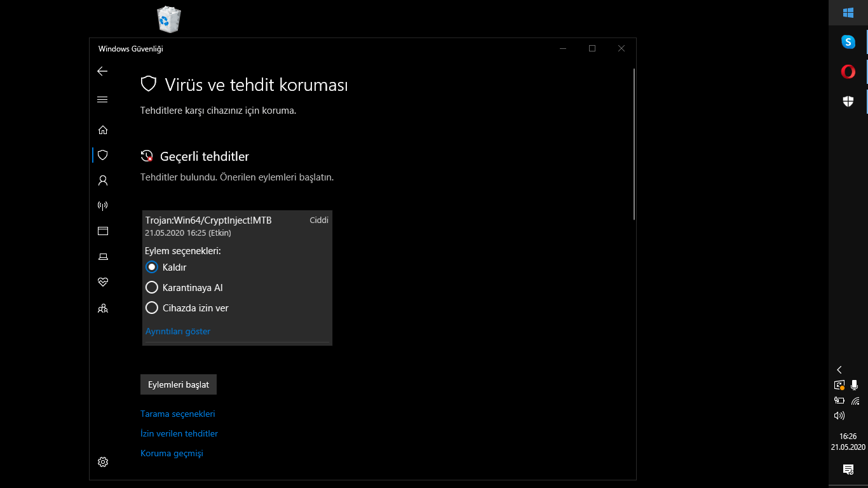This screenshot has width=868, height=488.
Task: Click the Geçerli tehditler heading
Action: click(x=205, y=156)
